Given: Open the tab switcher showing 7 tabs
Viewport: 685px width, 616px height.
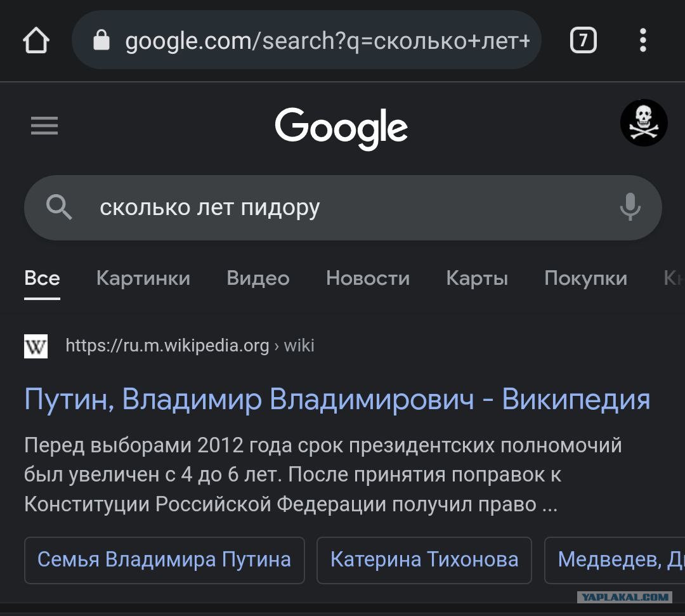Looking at the screenshot, I should 584,40.
